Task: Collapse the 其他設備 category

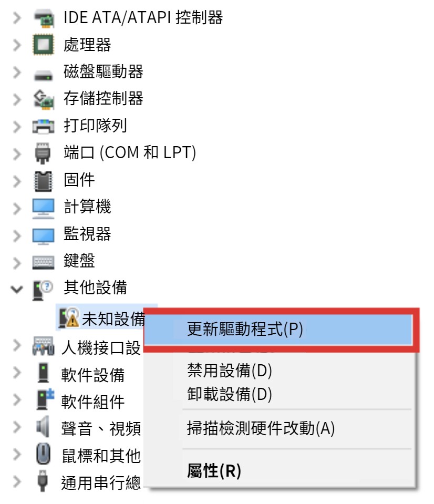Action: point(17,289)
